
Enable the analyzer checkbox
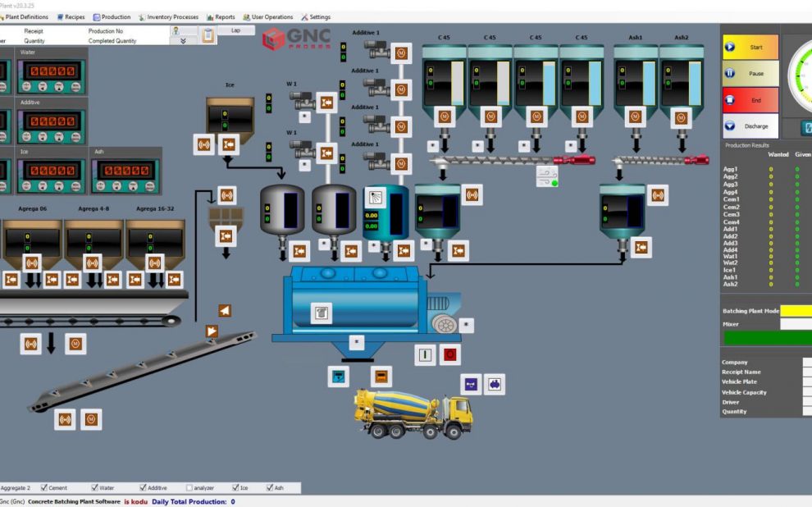click(189, 488)
